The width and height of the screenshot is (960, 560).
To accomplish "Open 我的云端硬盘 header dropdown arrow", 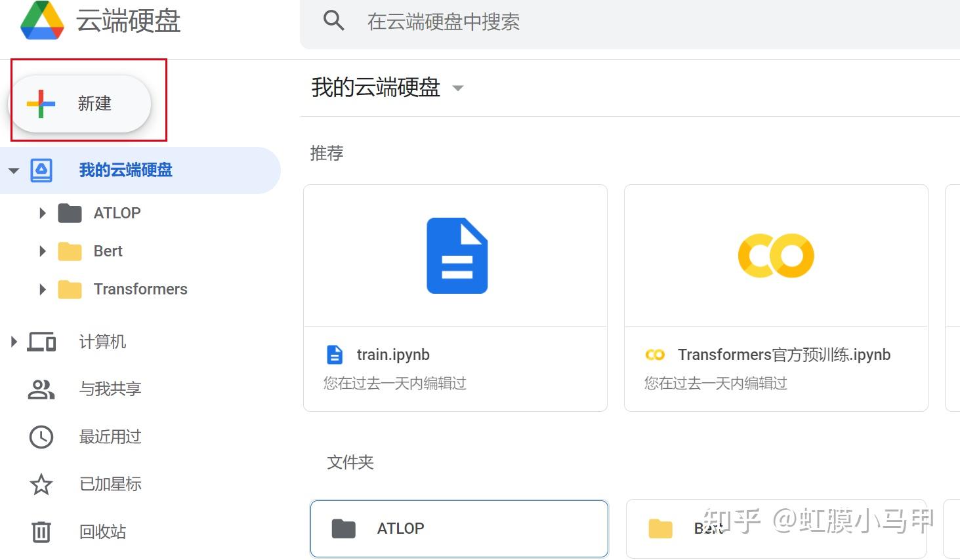I will [458, 88].
